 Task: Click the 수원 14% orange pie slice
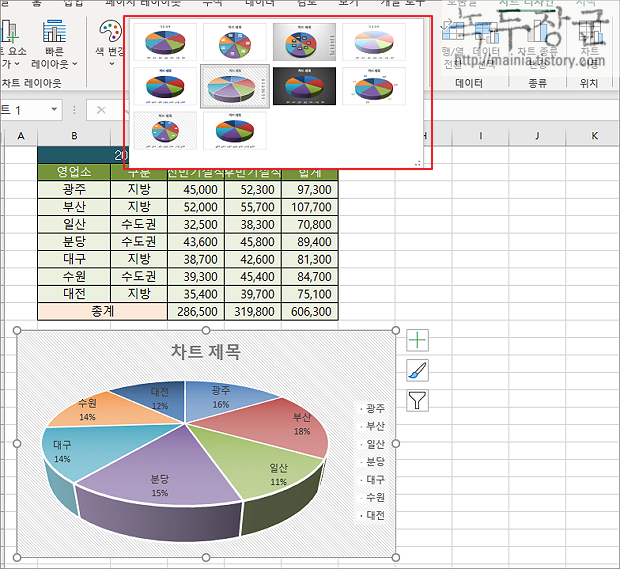pyautogui.click(x=115, y=409)
